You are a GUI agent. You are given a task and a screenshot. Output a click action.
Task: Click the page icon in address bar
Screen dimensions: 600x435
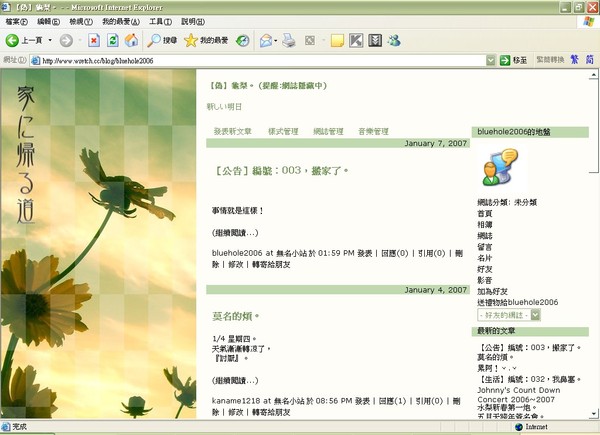(36, 60)
